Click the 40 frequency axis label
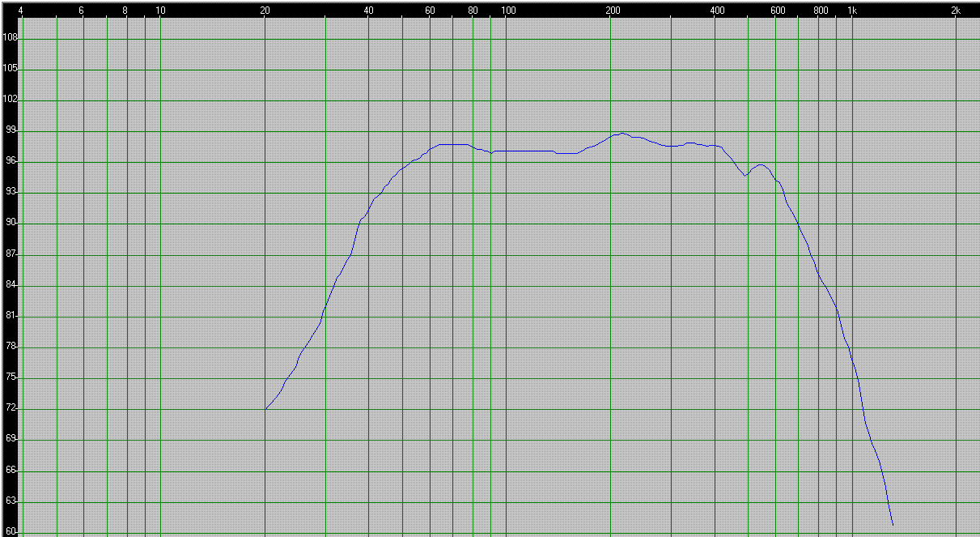 click(x=369, y=11)
